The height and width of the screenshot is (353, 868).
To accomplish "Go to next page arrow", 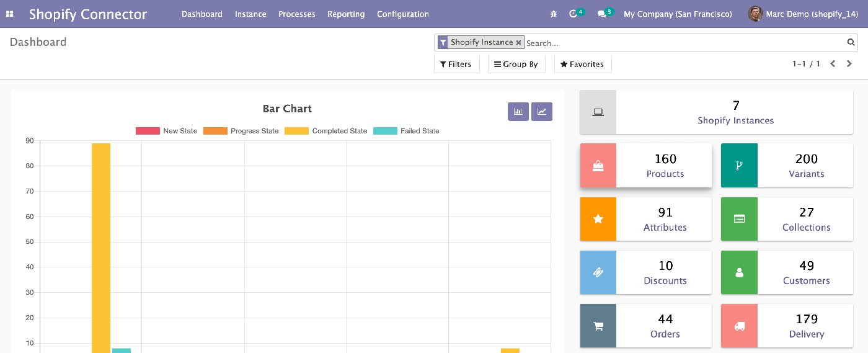I will [849, 64].
